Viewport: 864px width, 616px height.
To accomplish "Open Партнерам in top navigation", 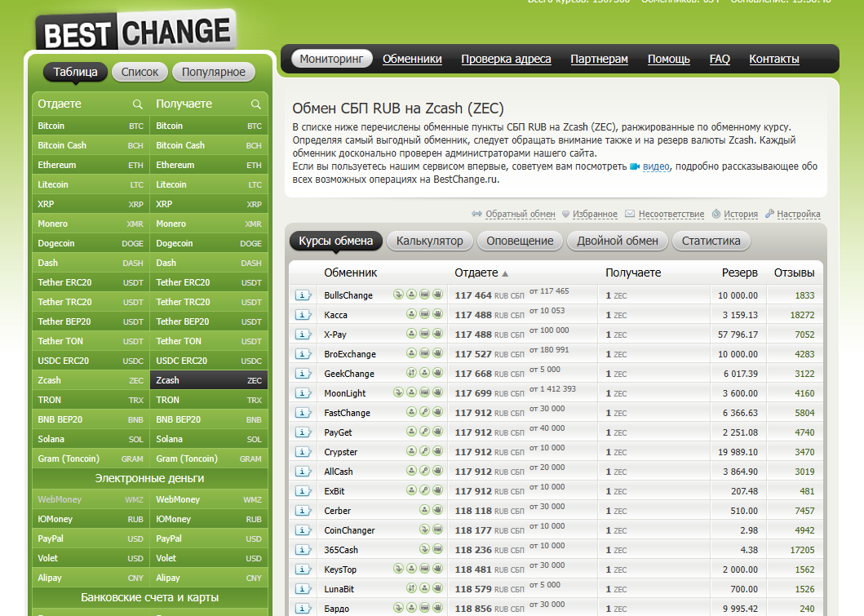I will point(599,59).
